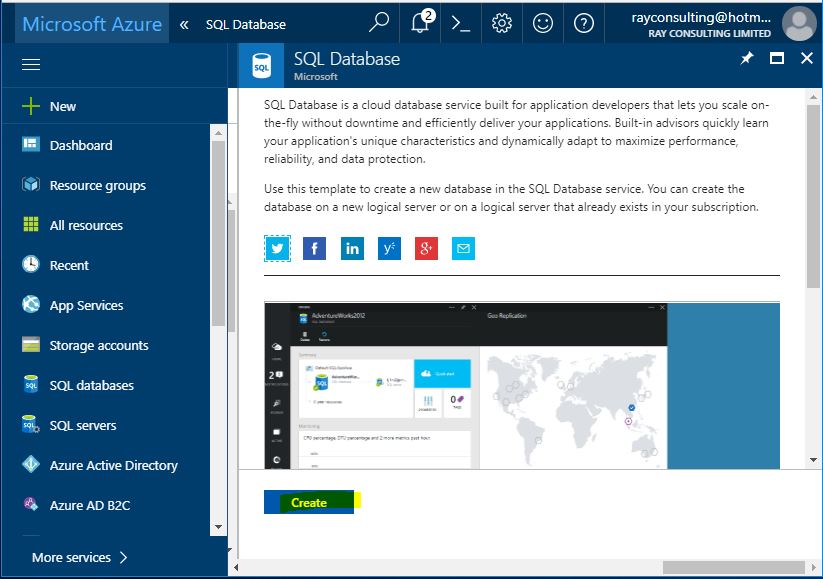The image size is (823, 579).
Task: Open Azure Active Directory
Action: [113, 466]
